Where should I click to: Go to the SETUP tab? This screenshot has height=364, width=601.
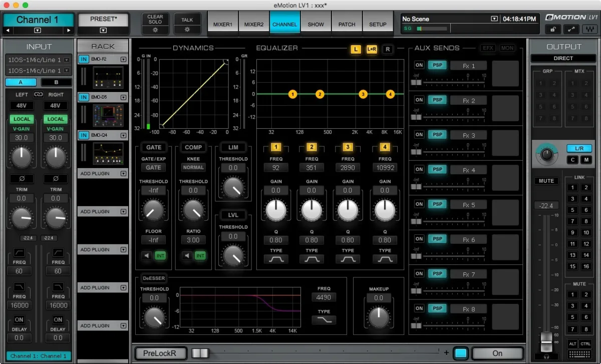click(378, 23)
